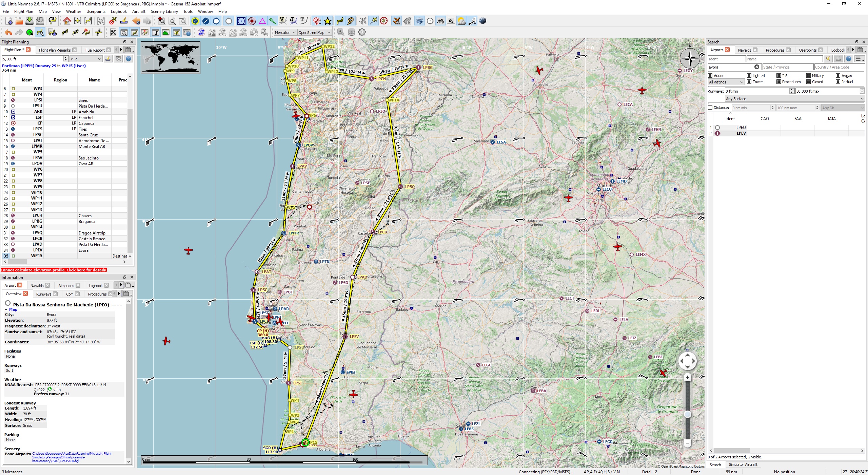
Task: Open Flight Planning tab list dropdown
Action: click(x=129, y=50)
